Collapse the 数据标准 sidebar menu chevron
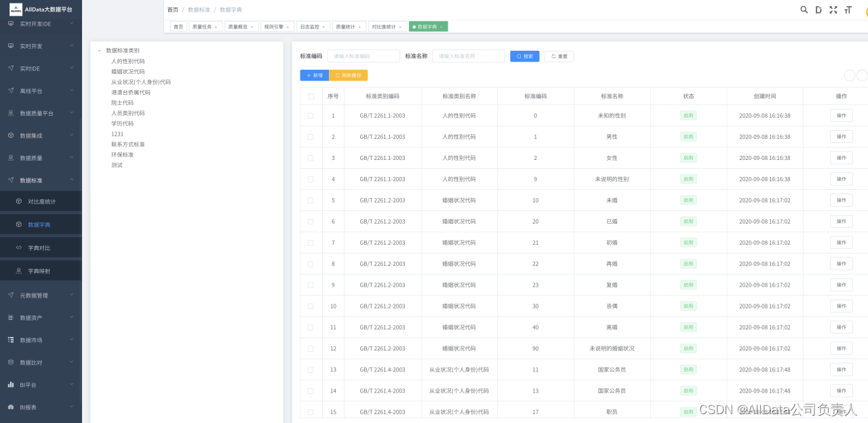The image size is (868, 423). (x=71, y=180)
